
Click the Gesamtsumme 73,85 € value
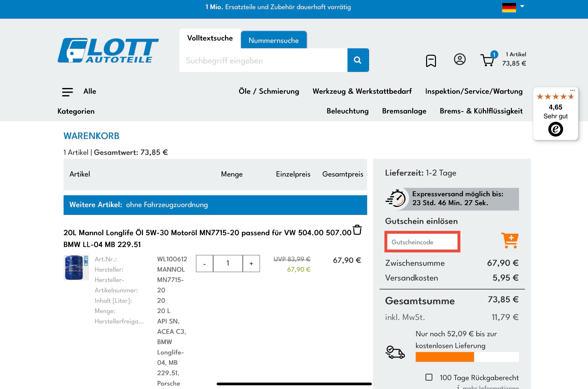pos(503,300)
